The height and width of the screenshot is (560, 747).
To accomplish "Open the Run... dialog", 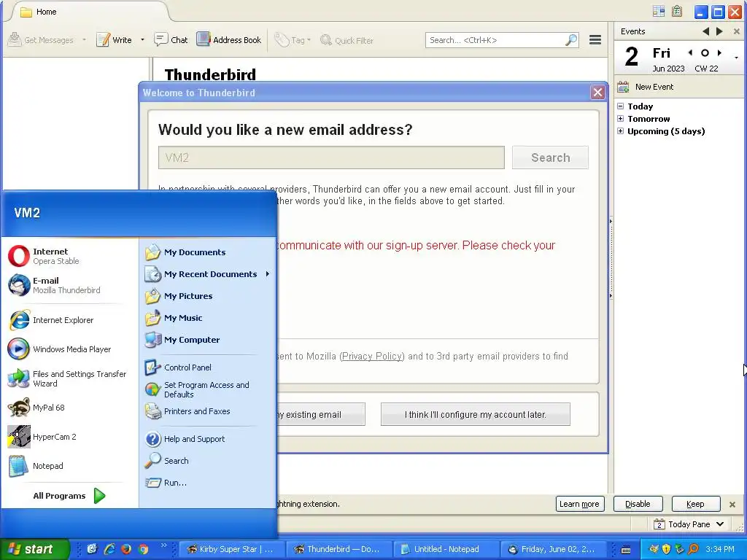I will click(208, 483).
